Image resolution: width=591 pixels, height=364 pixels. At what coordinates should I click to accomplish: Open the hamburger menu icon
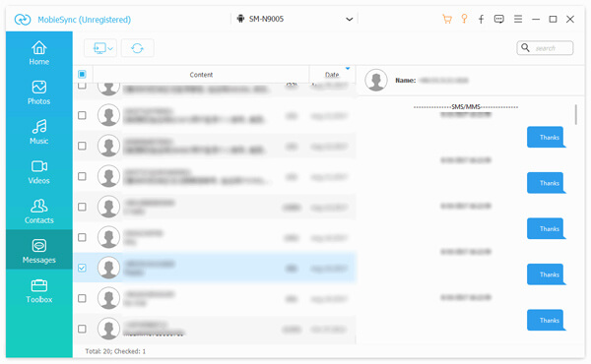[x=518, y=19]
